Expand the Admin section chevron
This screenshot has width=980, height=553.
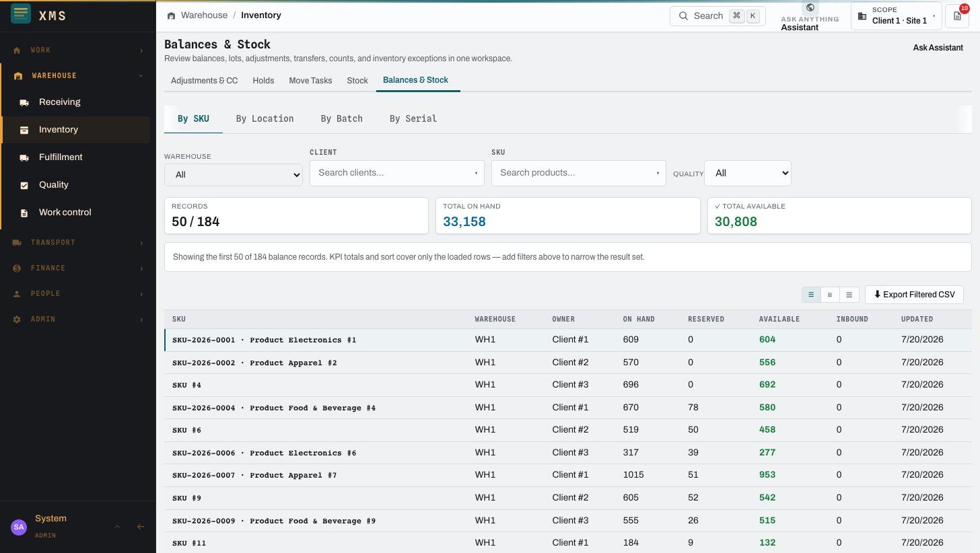click(141, 319)
